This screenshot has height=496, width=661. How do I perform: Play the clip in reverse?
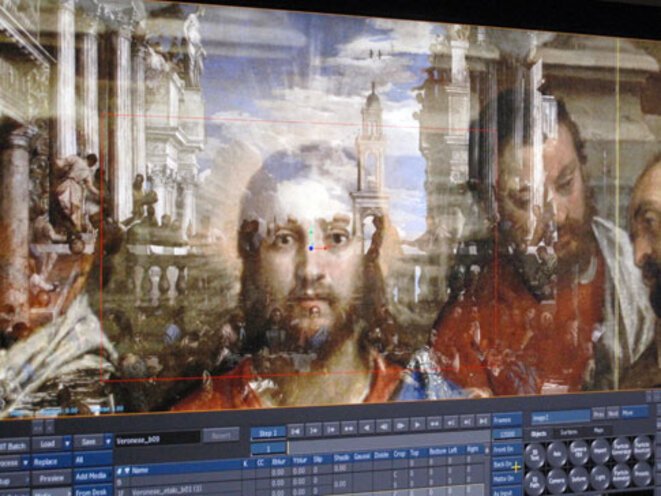tap(366, 427)
